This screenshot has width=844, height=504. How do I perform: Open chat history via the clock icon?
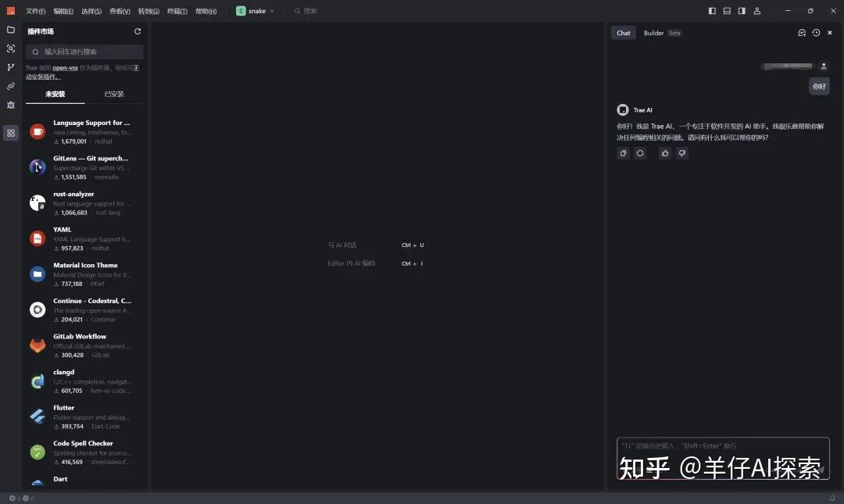816,33
